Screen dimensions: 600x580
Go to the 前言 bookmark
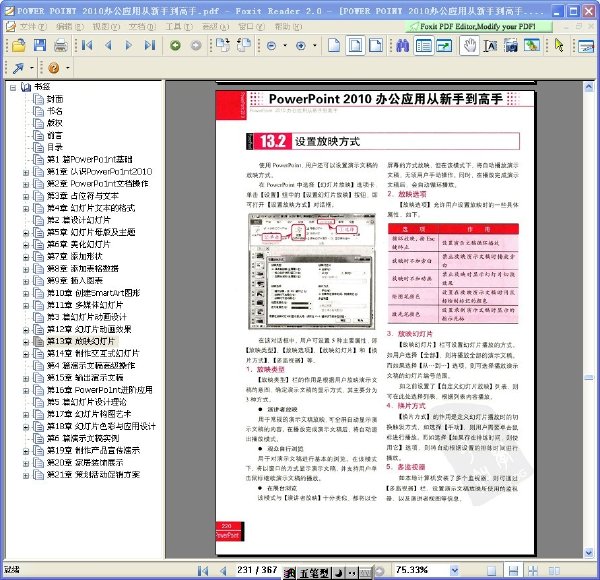tap(54, 135)
